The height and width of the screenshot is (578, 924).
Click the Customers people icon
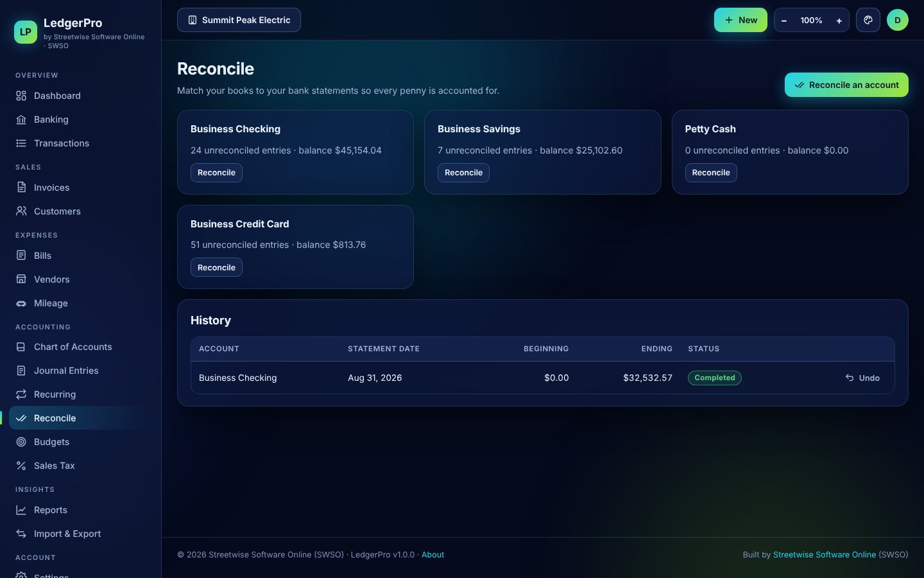coord(21,211)
